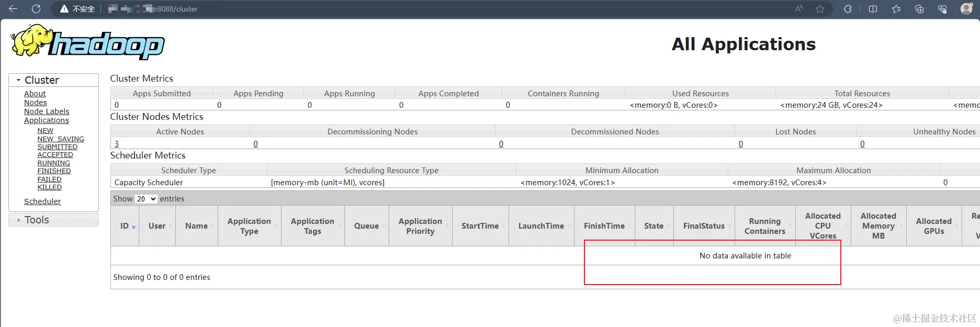Click the minimum allocation memory:1024 value
Screen dimensions: 980x327
point(568,183)
